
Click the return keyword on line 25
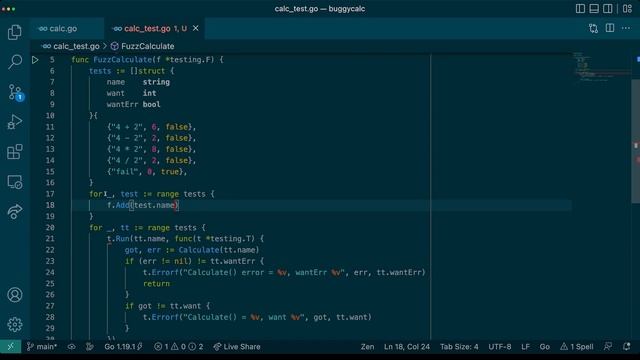click(156, 283)
